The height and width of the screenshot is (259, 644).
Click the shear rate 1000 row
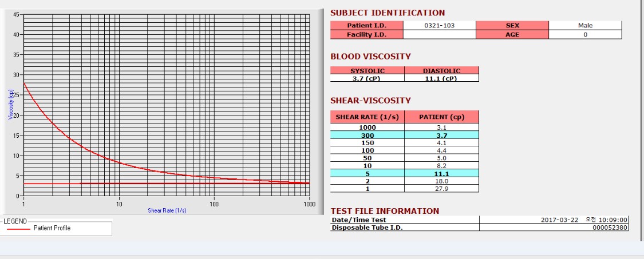405,127
